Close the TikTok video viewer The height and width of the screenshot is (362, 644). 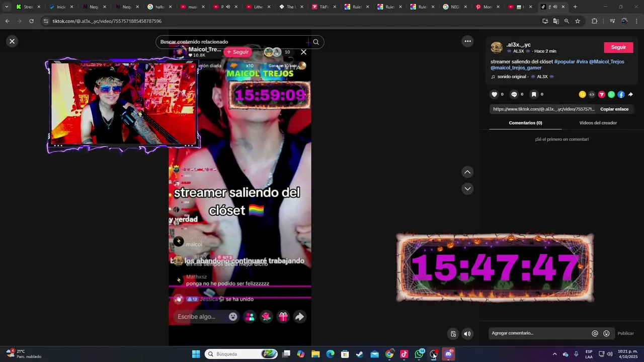tap(12, 41)
